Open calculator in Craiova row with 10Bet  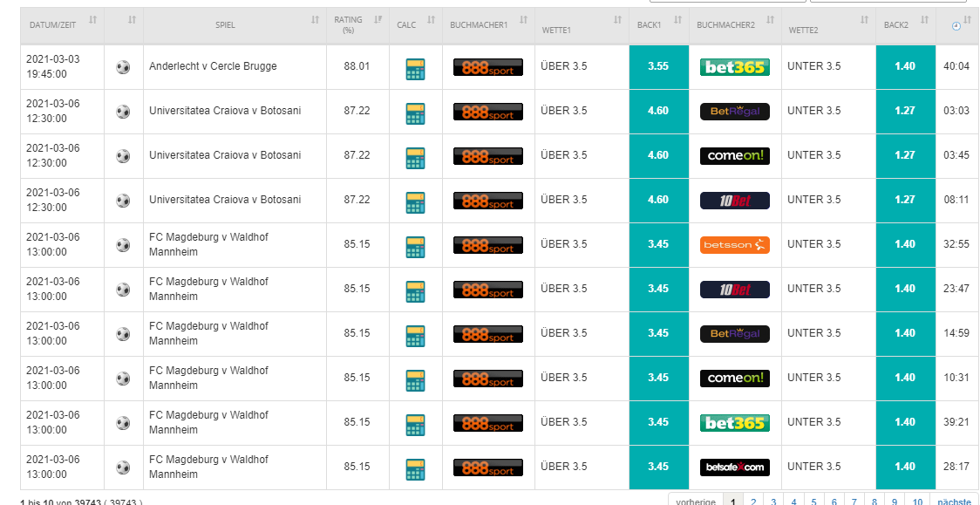415,201
